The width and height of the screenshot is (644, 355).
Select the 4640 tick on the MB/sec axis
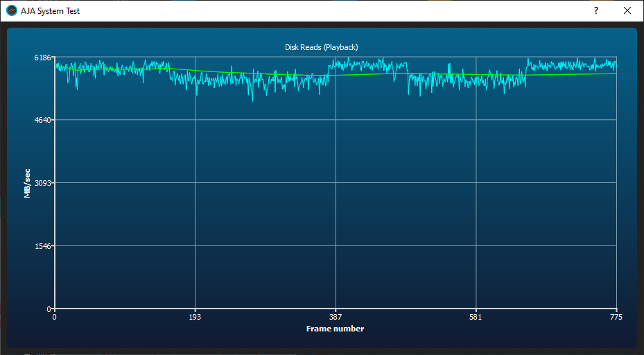44,120
